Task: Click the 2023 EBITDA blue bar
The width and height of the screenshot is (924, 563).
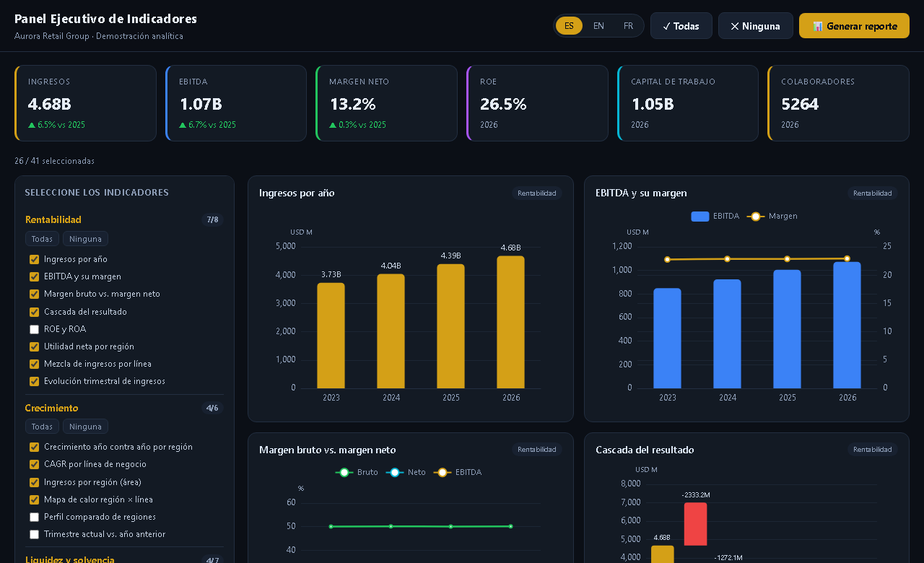Action: click(x=668, y=339)
